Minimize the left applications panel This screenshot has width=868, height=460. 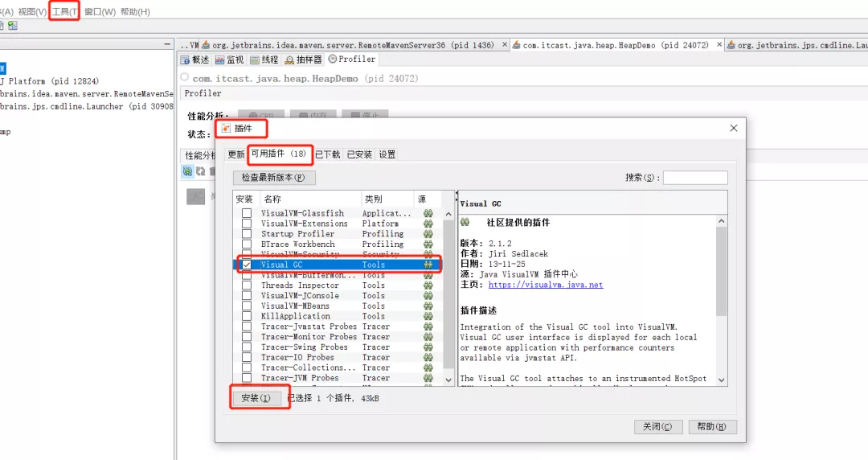[167, 43]
